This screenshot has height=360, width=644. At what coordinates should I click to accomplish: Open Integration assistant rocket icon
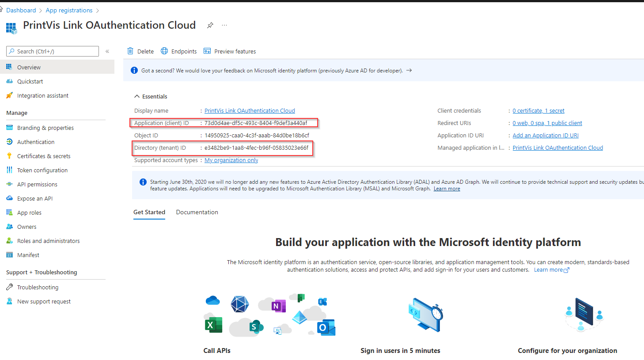tap(9, 95)
